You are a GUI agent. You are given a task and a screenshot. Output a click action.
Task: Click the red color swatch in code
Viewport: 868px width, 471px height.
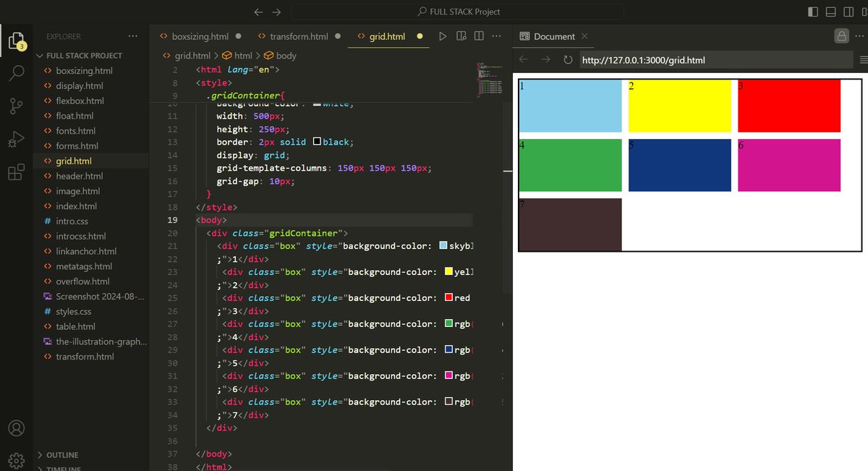[x=448, y=298]
